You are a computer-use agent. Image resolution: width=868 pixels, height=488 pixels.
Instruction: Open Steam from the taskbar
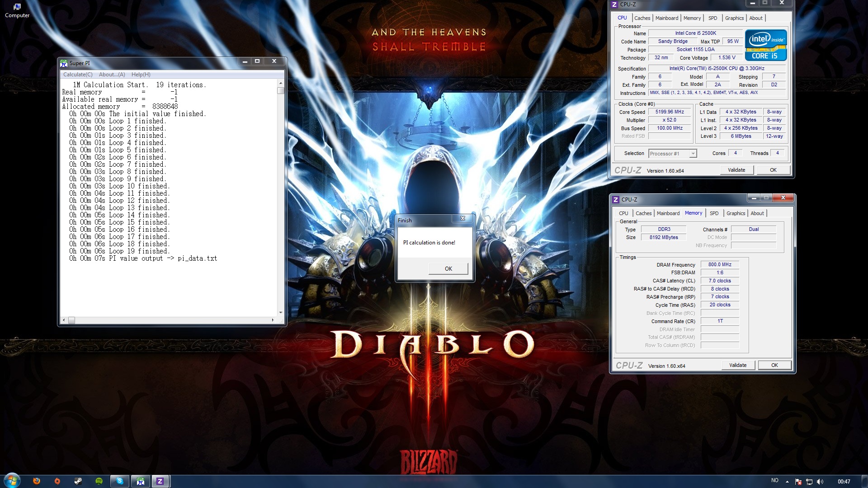78,481
